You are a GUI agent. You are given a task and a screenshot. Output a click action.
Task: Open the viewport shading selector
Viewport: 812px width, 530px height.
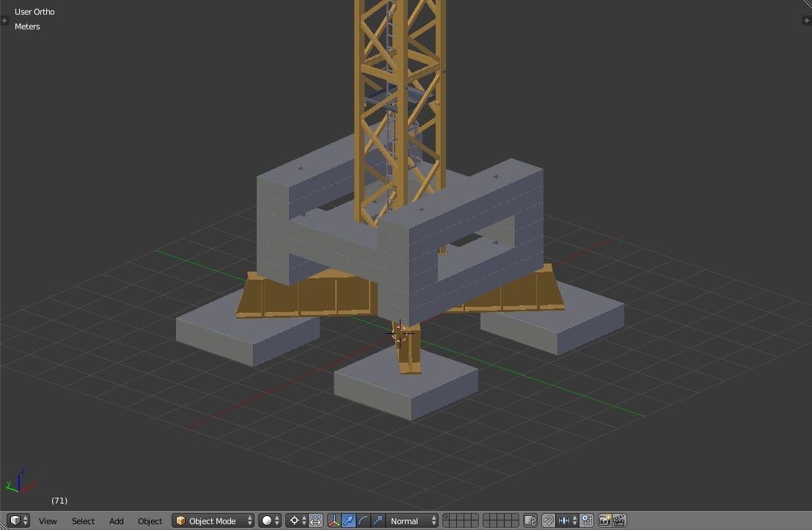click(270, 520)
